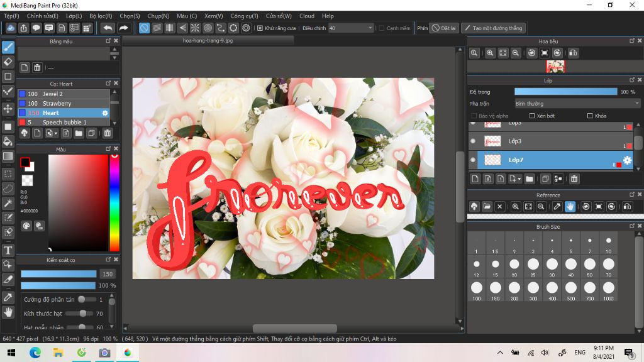Open Heart brush settings gear
Image resolution: width=644 pixels, height=362 pixels.
click(x=105, y=113)
